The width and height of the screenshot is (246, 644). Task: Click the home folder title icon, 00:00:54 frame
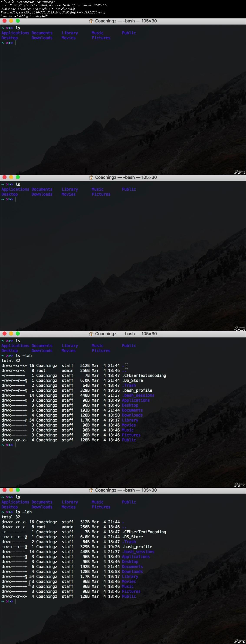(x=91, y=490)
